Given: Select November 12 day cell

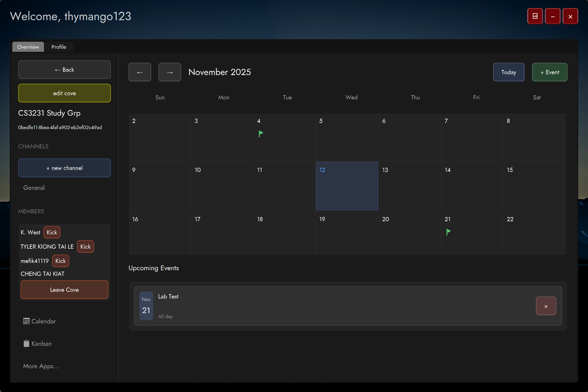Looking at the screenshot, I should pyautogui.click(x=347, y=186).
